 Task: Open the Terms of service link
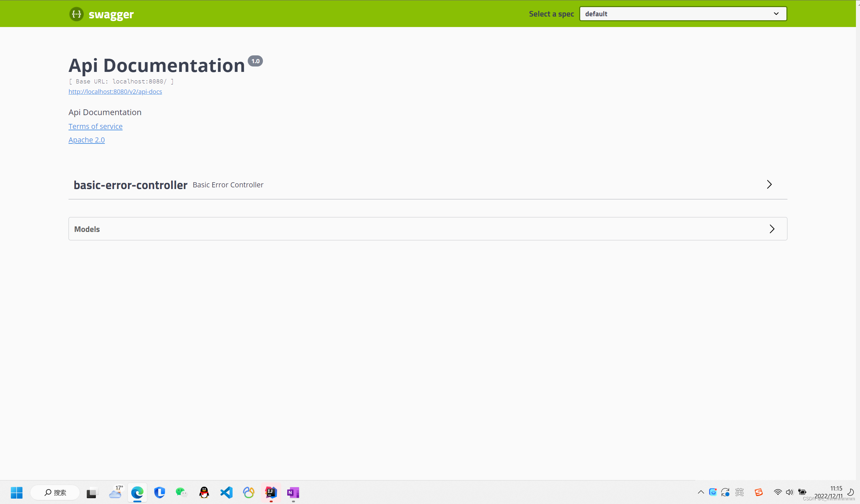(x=95, y=126)
